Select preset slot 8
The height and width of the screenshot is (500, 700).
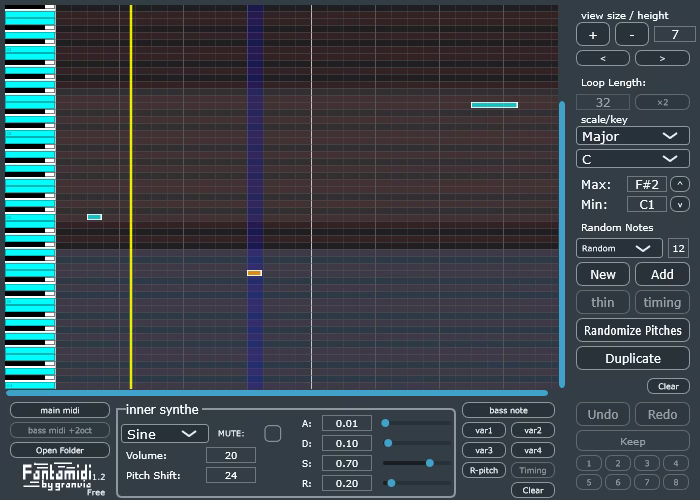tap(676, 482)
